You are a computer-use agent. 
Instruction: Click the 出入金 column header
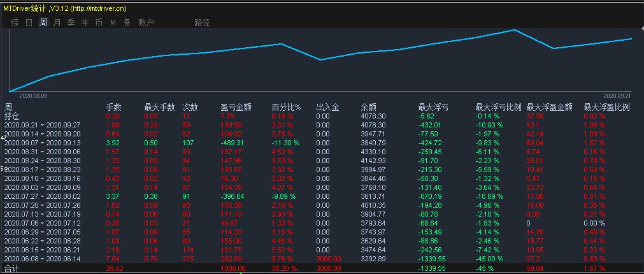pyautogui.click(x=328, y=108)
